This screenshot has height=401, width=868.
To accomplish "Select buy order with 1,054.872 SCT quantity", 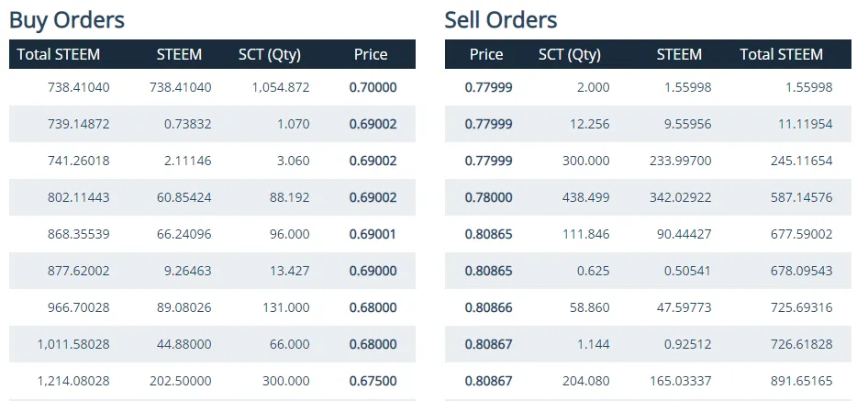I will point(280,87).
